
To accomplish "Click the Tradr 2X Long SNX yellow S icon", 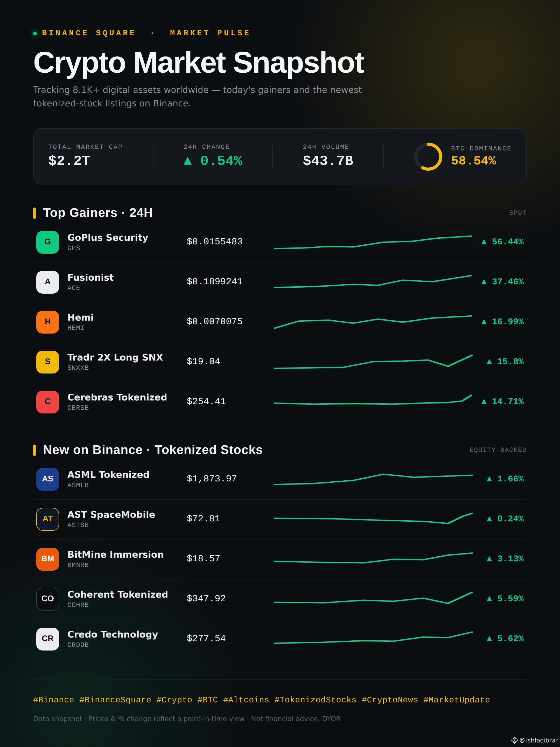I will (48, 362).
